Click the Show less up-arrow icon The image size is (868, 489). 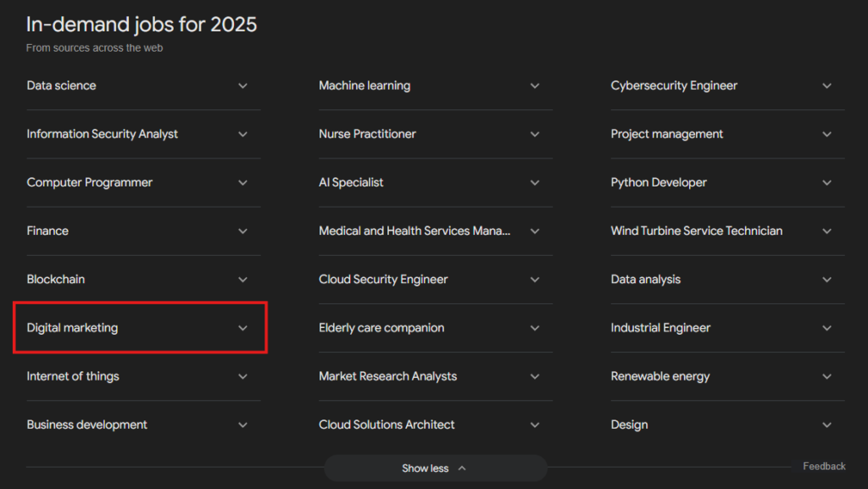tap(462, 468)
